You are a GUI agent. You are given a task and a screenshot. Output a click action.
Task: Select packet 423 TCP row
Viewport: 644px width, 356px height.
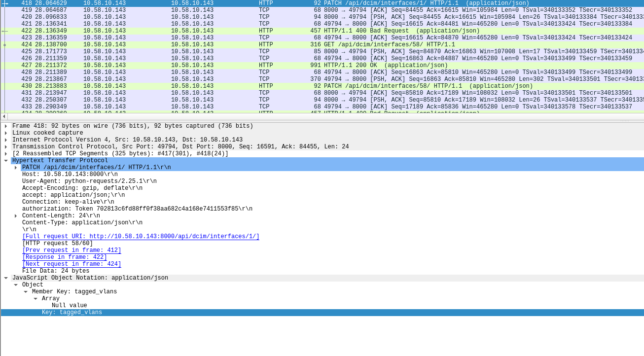[x=322, y=38]
